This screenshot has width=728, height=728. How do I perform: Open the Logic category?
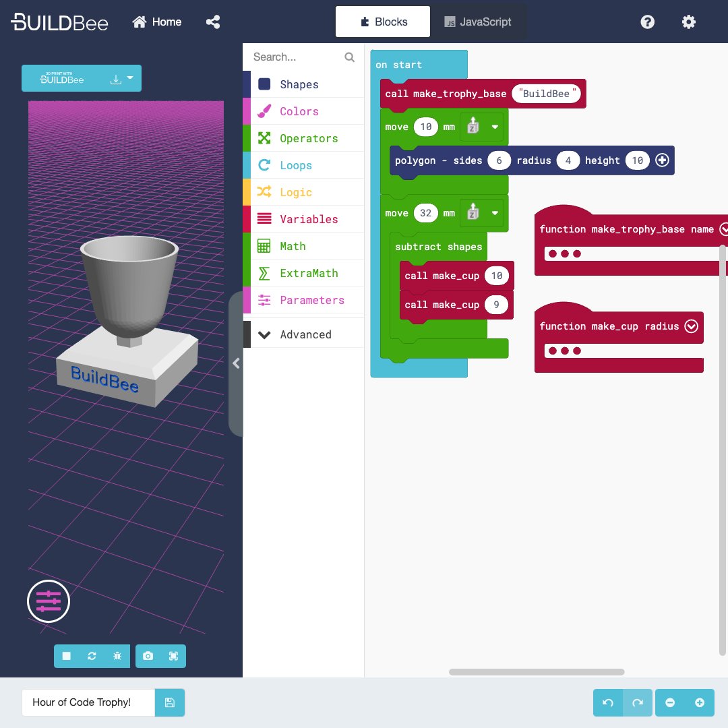click(x=303, y=192)
